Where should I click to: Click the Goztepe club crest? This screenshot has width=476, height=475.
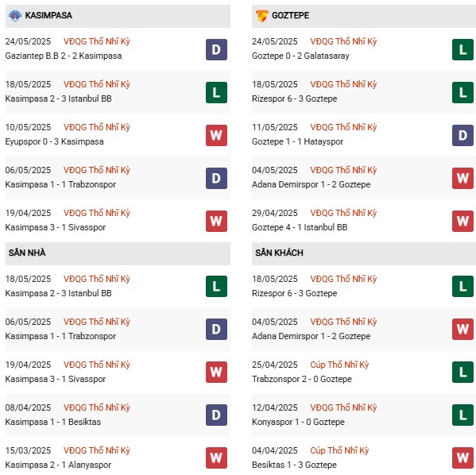[261, 16]
